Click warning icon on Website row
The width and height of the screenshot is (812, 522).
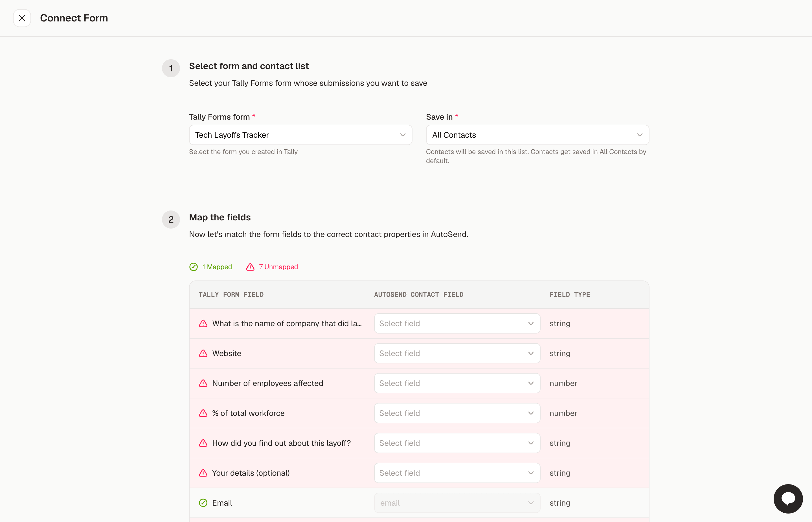(203, 353)
